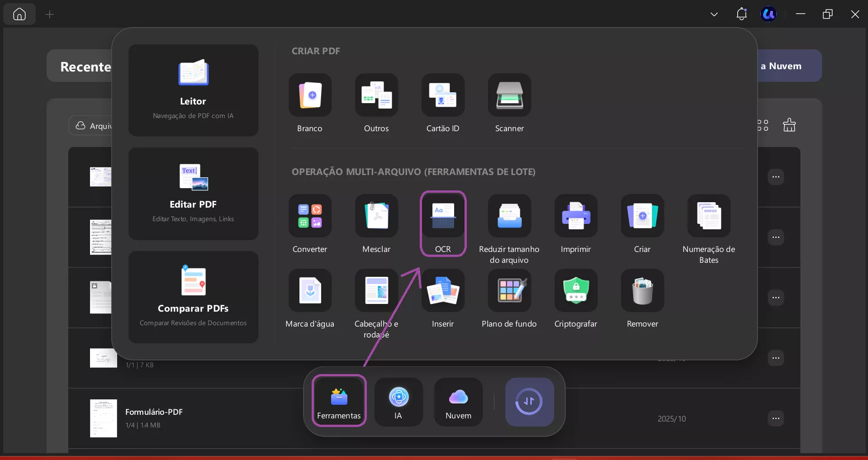This screenshot has height=460, width=868.
Task: Select the Formulário-PDF file name
Action: click(154, 412)
